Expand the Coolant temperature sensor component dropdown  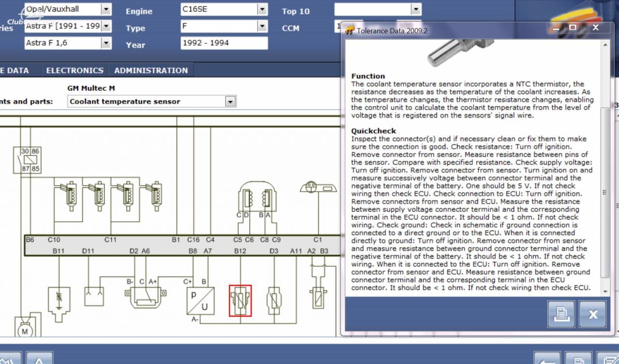click(230, 102)
